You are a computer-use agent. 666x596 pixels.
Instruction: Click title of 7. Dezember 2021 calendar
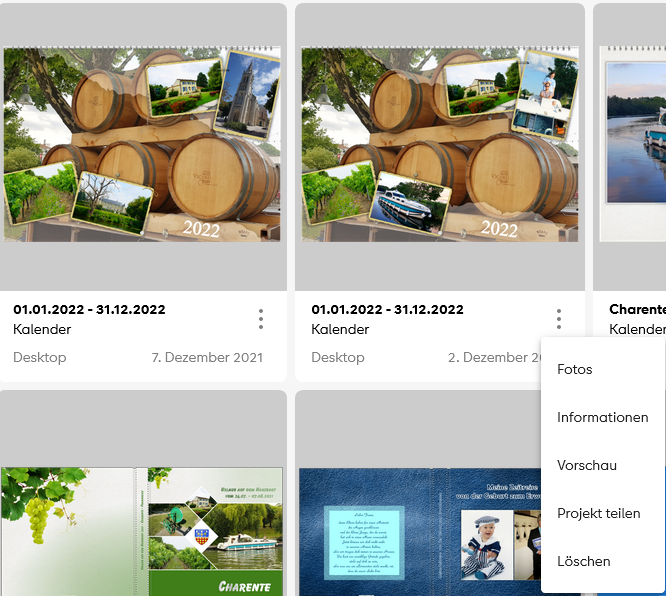pos(89,309)
